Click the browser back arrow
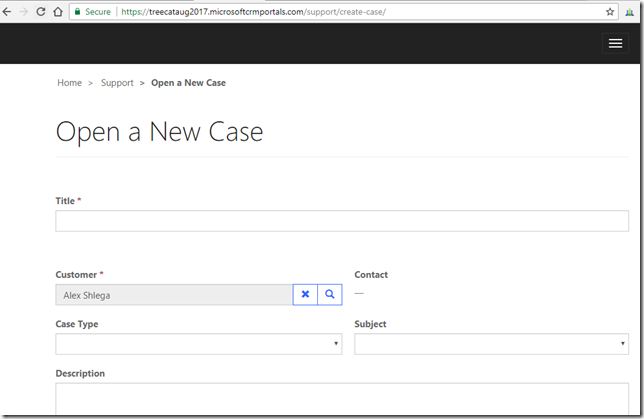 8,12
